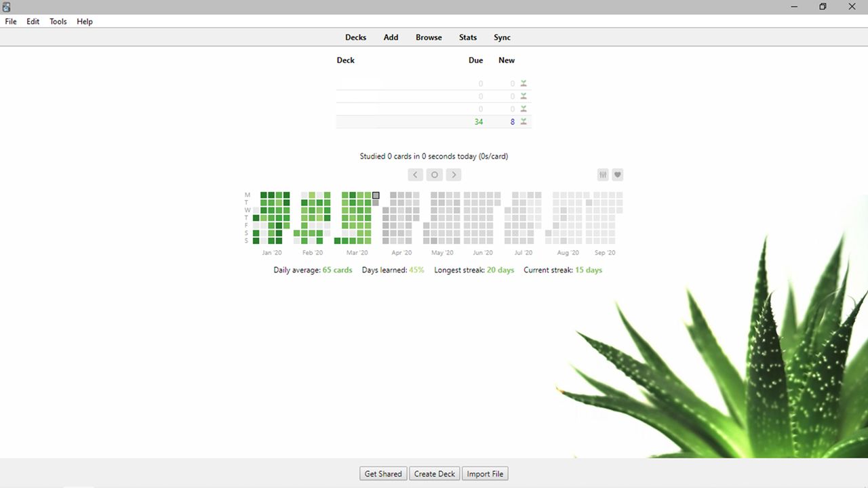The height and width of the screenshot is (488, 868).
Task: Open the File menu
Action: tap(10, 21)
